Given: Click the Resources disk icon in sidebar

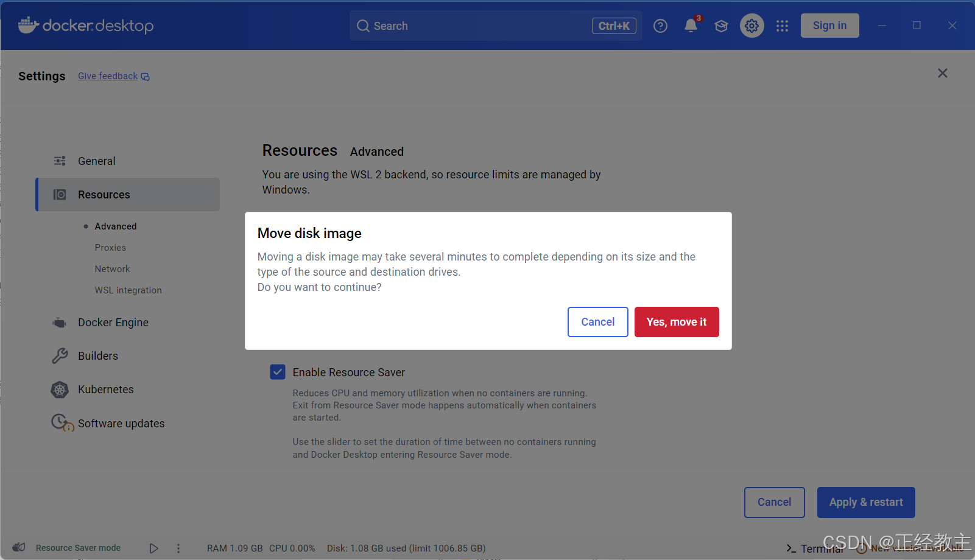Looking at the screenshot, I should 60,194.
